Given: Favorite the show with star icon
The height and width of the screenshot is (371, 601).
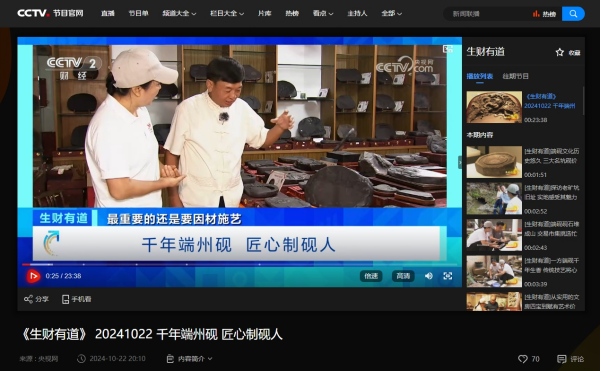Looking at the screenshot, I should point(560,53).
